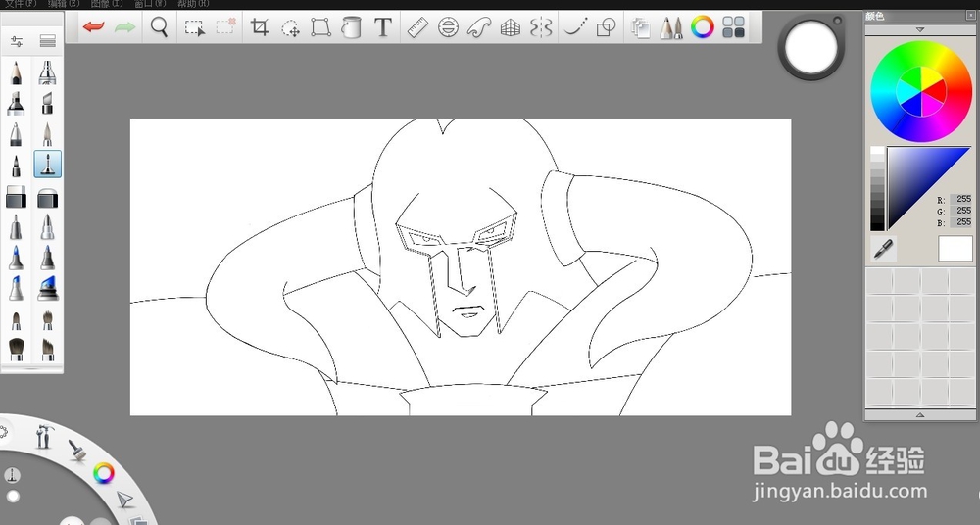
Task: Open the 文件 (File) menu
Action: coord(21,4)
